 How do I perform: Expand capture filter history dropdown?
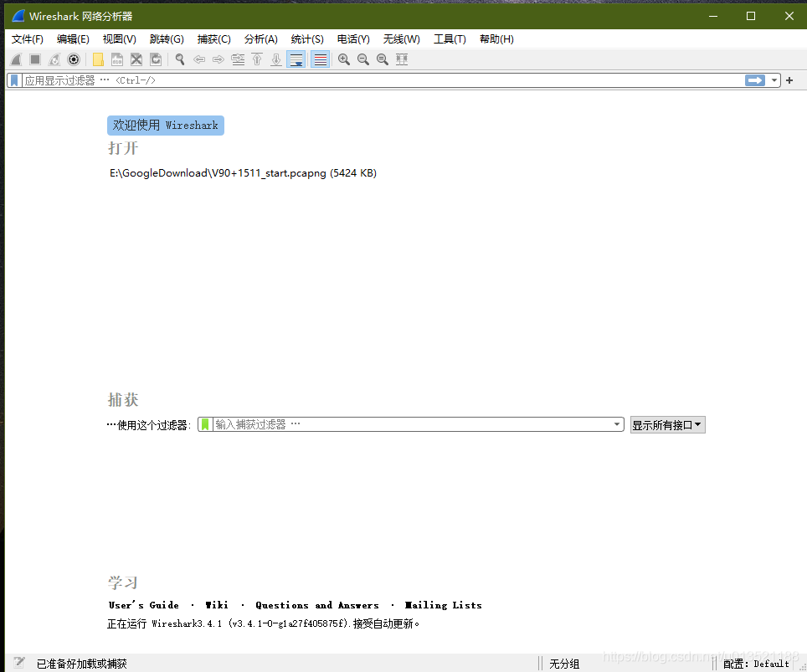(x=617, y=424)
